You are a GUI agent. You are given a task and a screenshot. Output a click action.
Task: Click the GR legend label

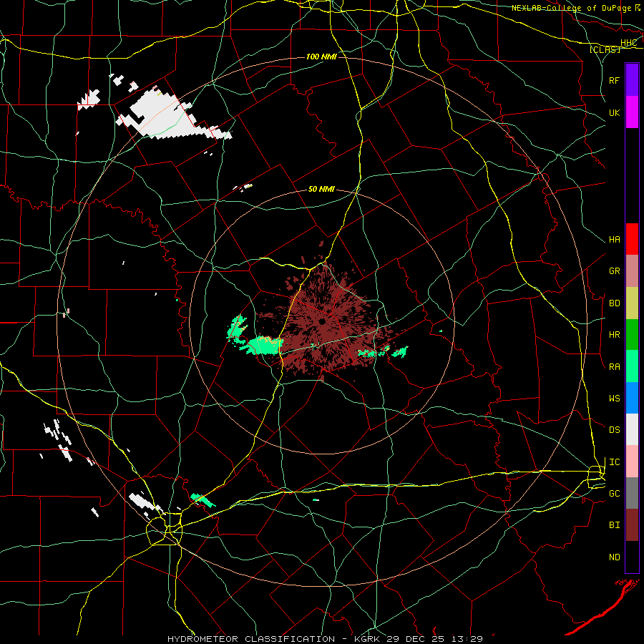(x=615, y=271)
